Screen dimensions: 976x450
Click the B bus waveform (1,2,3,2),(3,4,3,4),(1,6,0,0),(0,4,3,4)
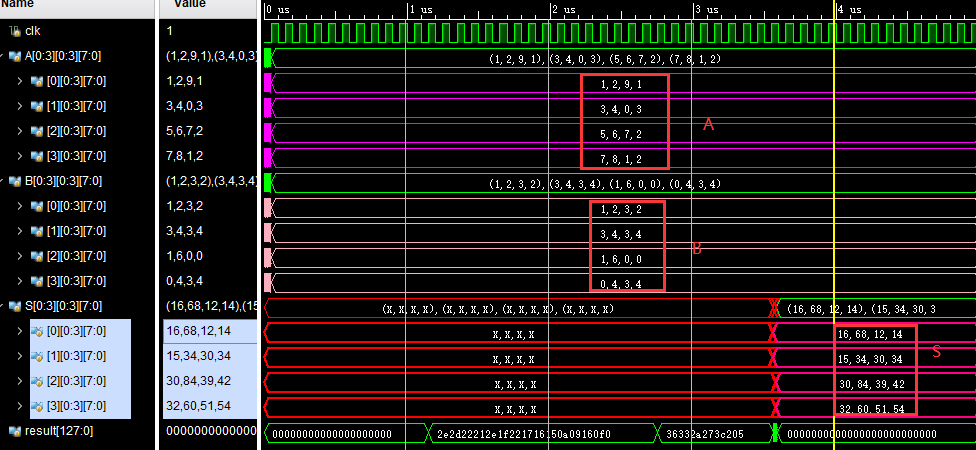pos(624,184)
